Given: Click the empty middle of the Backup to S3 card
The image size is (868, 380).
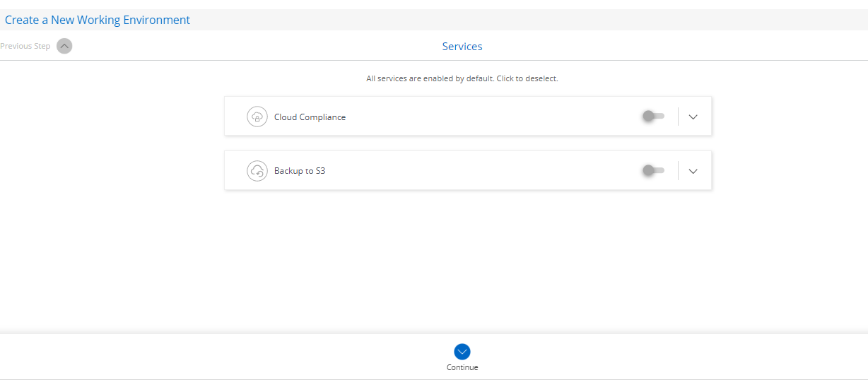Looking at the screenshot, I should click(x=488, y=171).
